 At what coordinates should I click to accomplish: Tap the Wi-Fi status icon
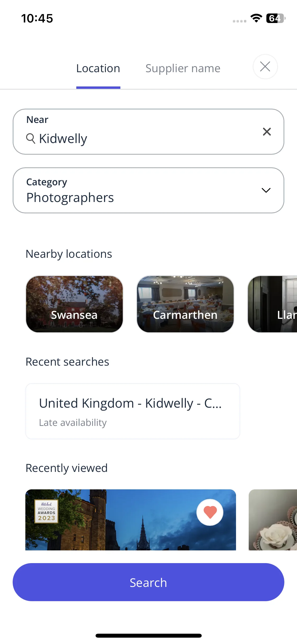(256, 18)
